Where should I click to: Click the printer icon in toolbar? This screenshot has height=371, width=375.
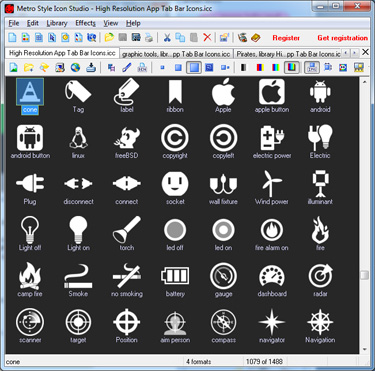click(x=149, y=37)
